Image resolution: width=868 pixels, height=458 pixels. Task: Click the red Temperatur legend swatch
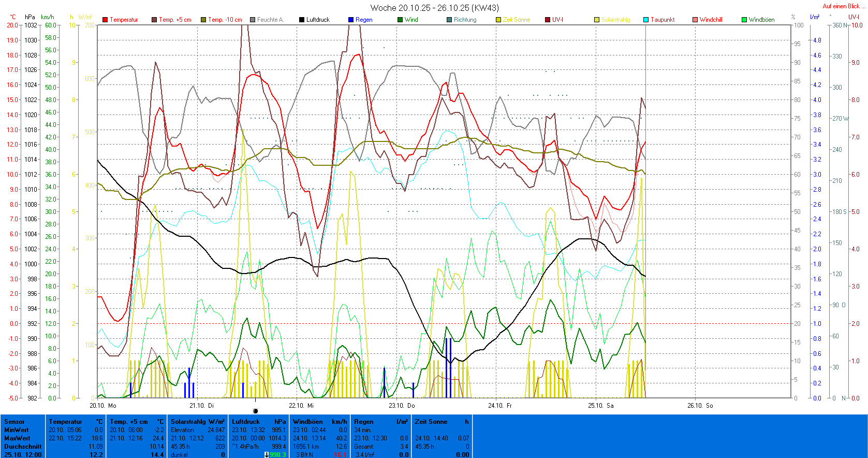[x=105, y=20]
